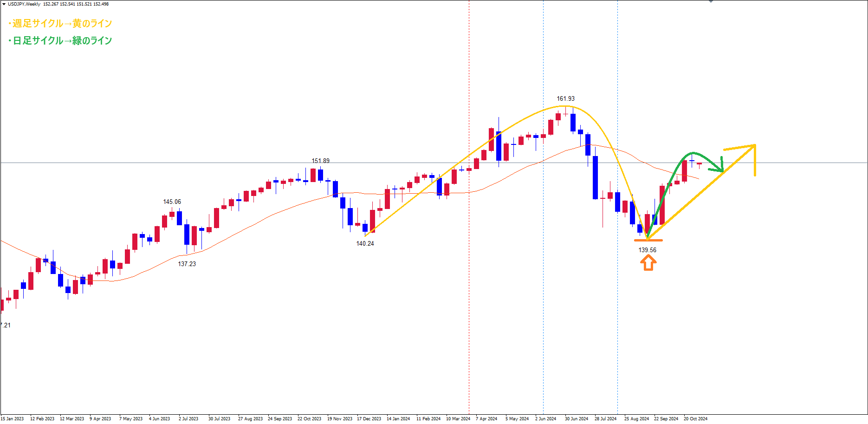The image size is (868, 424).
Task: Click the 145.06 price label
Action: (x=172, y=202)
